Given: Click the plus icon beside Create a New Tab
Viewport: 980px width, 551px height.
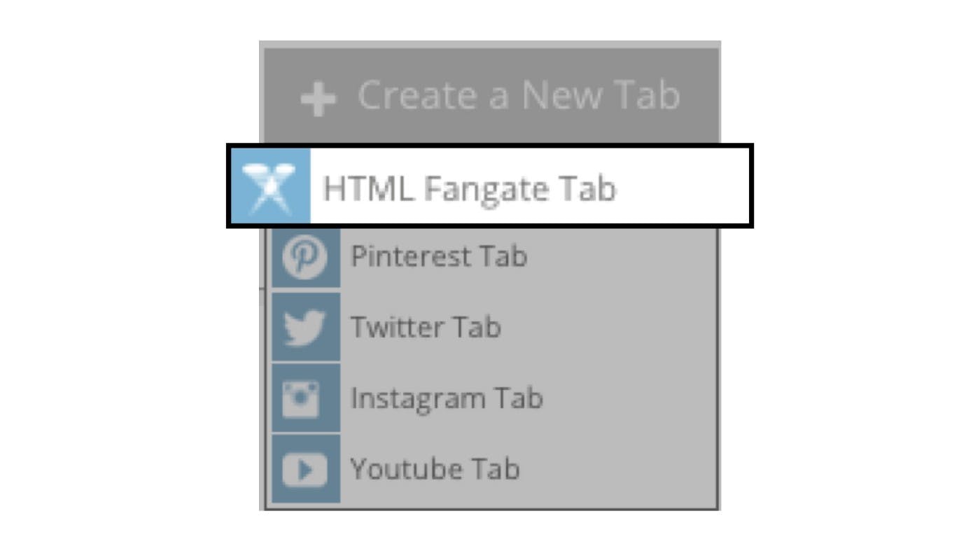Looking at the screenshot, I should (x=318, y=99).
